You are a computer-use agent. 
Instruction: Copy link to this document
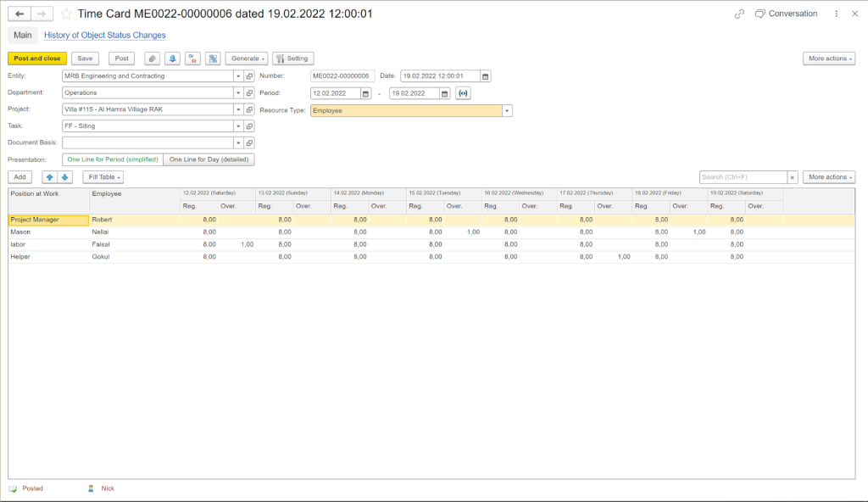pyautogui.click(x=739, y=14)
